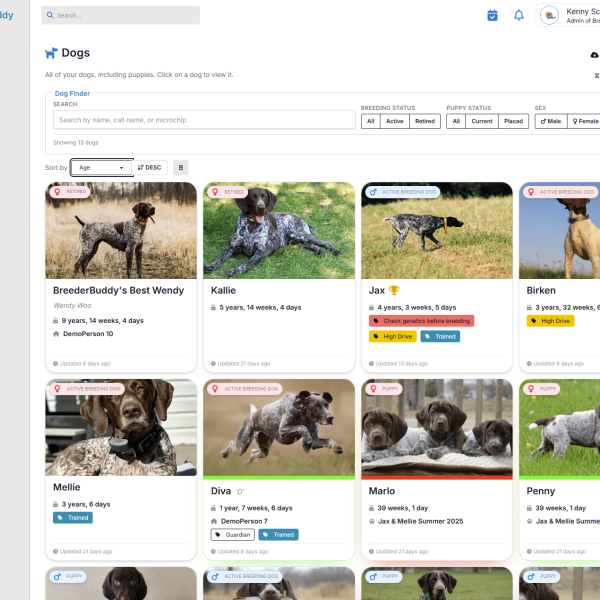Click Wendy's dog photo thumbnail
This screenshot has width=600, height=600.
coord(121,231)
